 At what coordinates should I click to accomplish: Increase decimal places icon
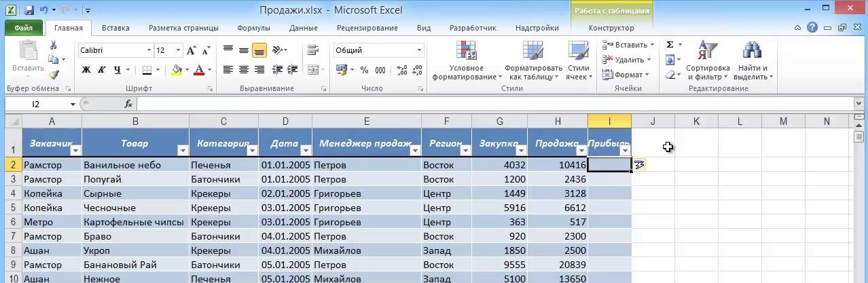401,69
